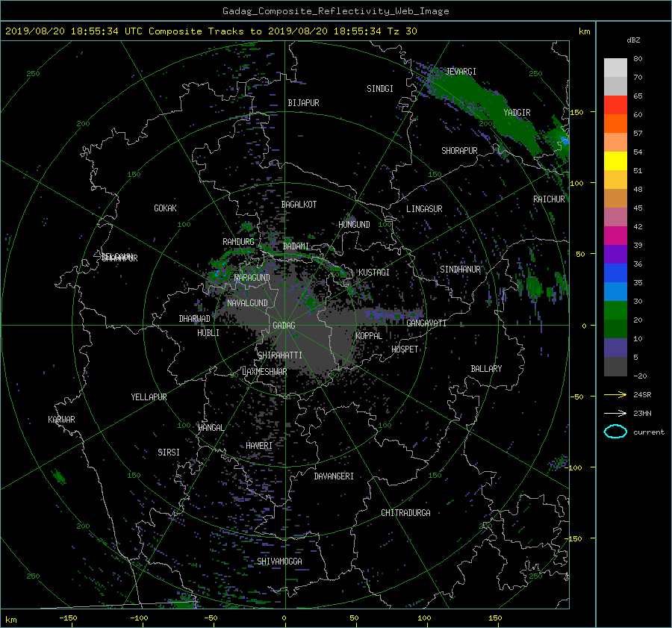Image resolution: width=672 pixels, height=628 pixels.
Task: Click the green 30 dBZ color swatch
Action: tap(615, 311)
